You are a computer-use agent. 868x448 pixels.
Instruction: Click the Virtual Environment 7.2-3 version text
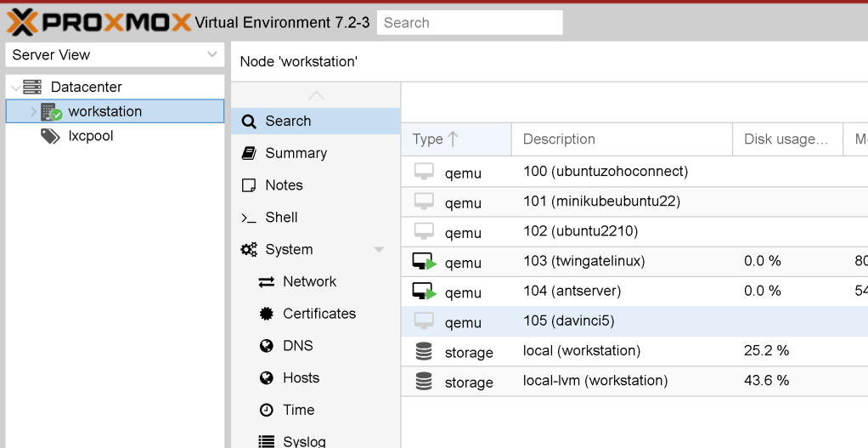point(282,23)
